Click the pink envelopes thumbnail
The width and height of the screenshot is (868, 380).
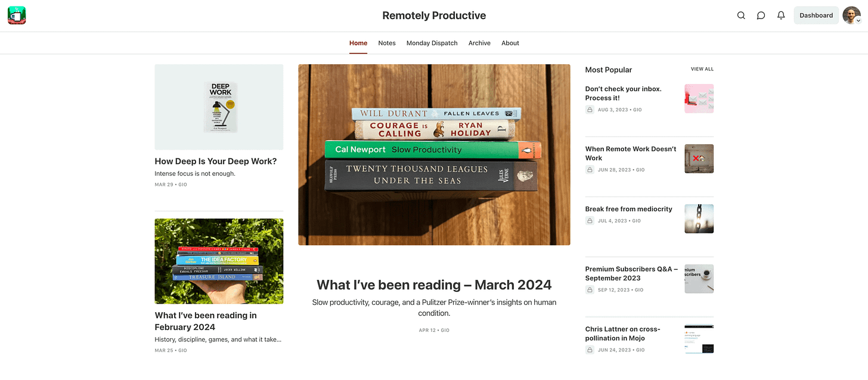coord(699,98)
